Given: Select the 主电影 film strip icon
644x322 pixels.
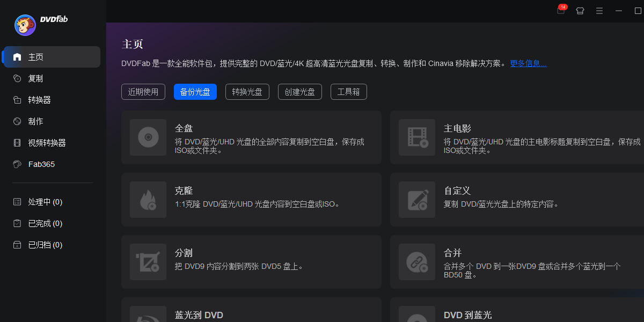Looking at the screenshot, I should pyautogui.click(x=417, y=137).
